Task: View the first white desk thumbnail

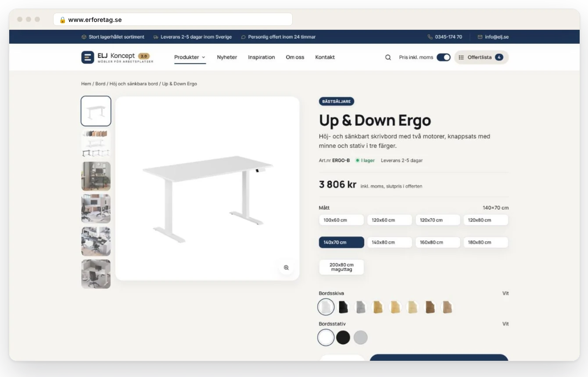Action: pos(96,111)
